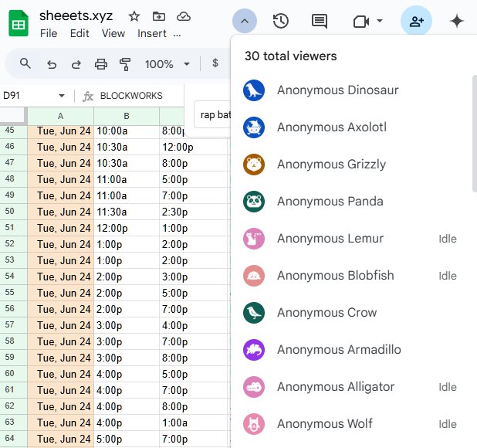Screen dimensions: 477x448
Task: Open the File menu
Action: [x=49, y=33]
